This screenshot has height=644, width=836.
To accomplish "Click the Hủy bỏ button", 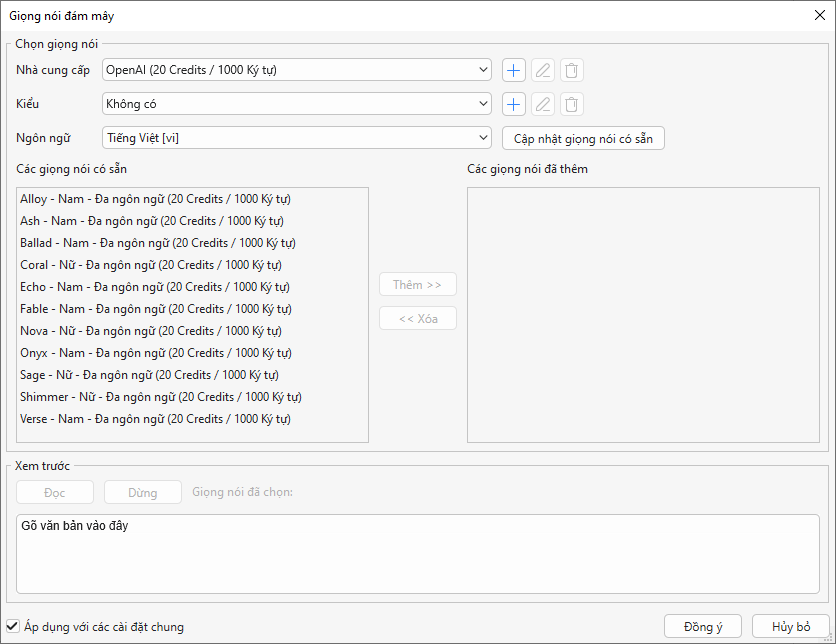I will click(790, 627).
